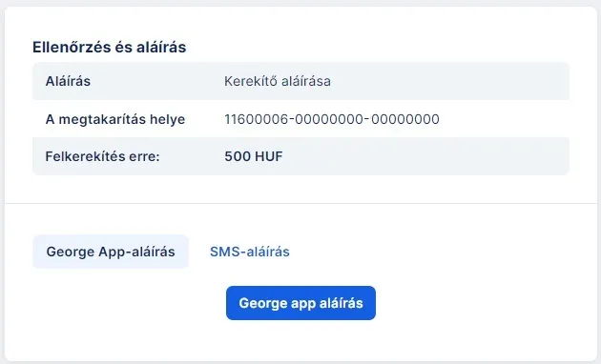Click the Aláírás row label
601x364 pixels.
tap(68, 81)
